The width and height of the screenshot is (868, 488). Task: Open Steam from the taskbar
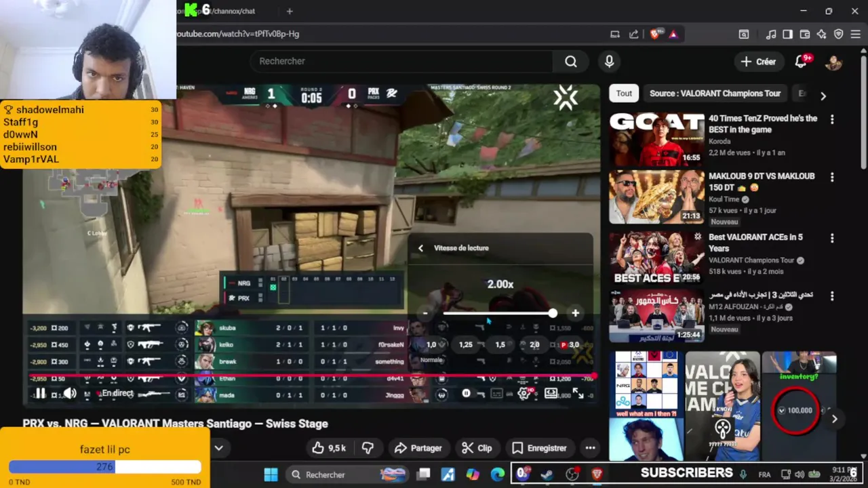pos(547,474)
